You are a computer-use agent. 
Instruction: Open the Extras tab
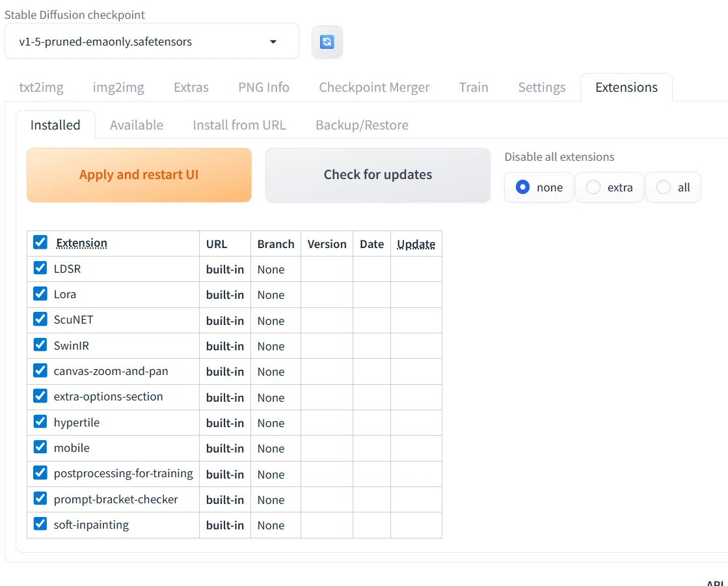point(191,87)
